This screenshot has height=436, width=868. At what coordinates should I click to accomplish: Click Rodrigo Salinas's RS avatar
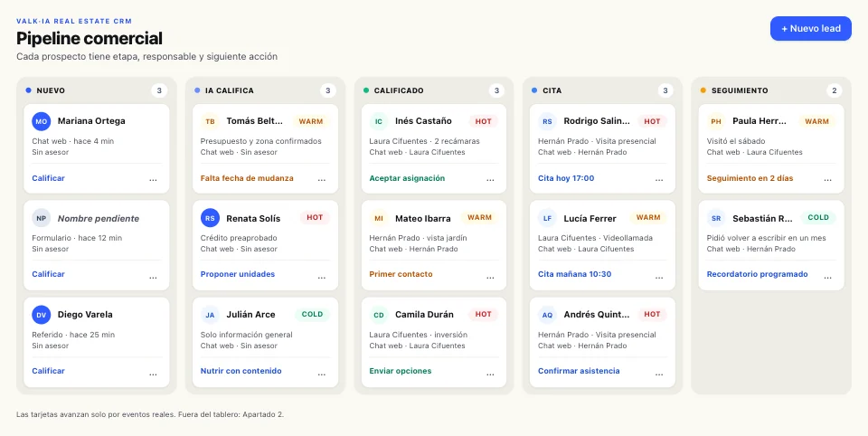click(548, 121)
